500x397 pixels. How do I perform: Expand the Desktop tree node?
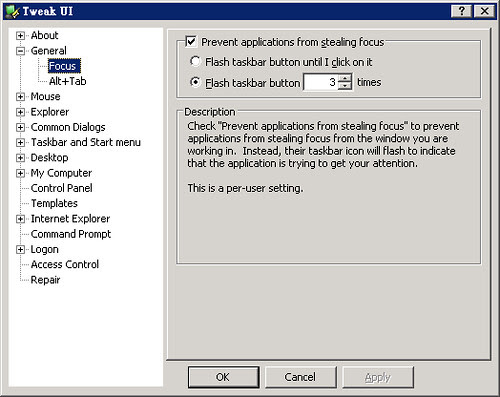click(20, 158)
